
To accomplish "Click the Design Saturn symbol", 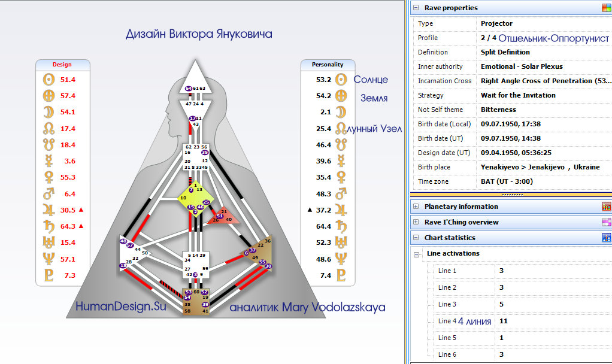I will point(49,226).
